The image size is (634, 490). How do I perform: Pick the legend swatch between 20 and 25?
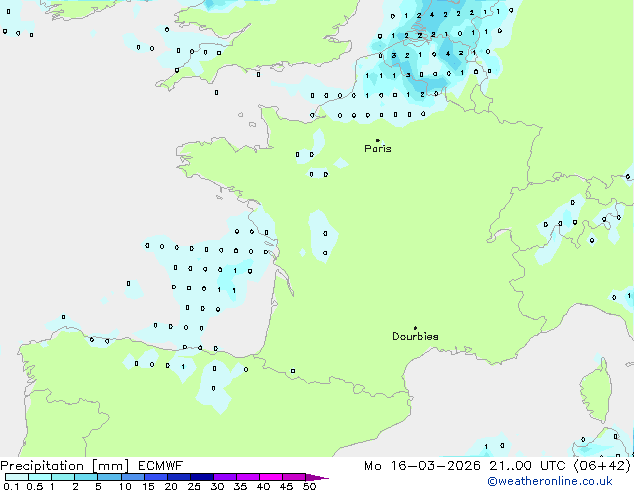pyautogui.click(x=178, y=477)
